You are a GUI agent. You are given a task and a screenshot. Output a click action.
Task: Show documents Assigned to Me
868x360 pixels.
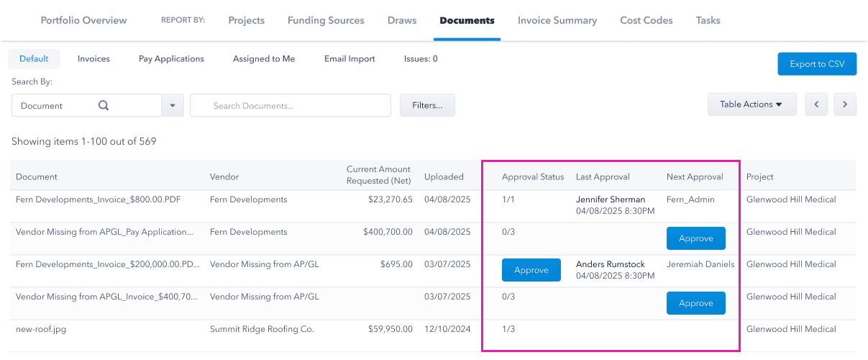(x=264, y=59)
